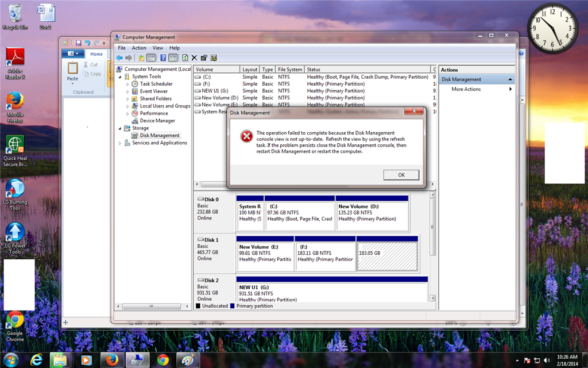This screenshot has height=368, width=588.
Task: Click the Properties toolbar icon
Action: [x=204, y=58]
